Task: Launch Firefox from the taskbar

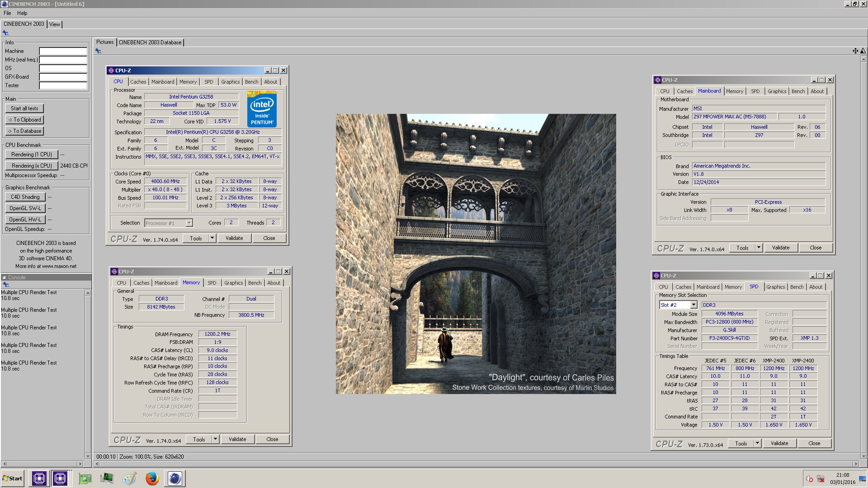Action: [x=152, y=478]
